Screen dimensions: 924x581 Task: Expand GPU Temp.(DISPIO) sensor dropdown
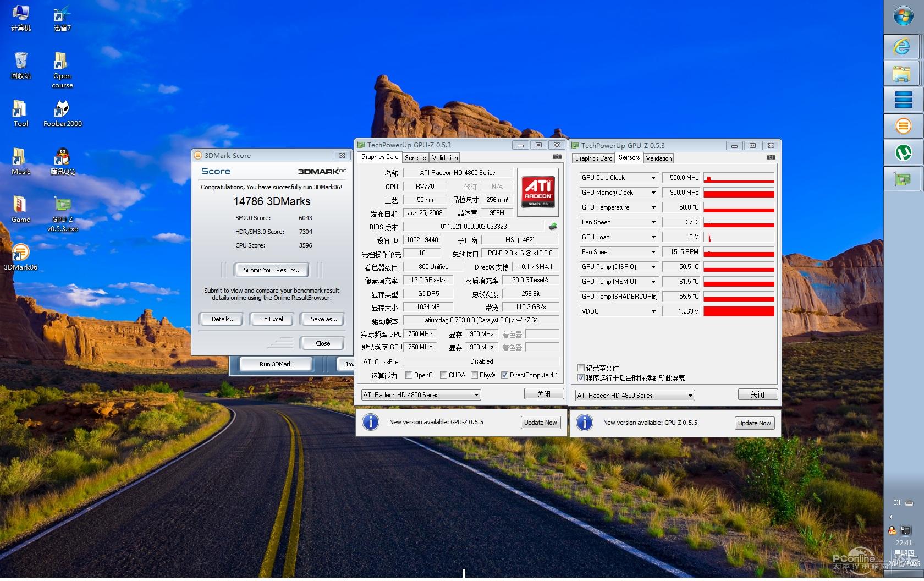pos(653,267)
